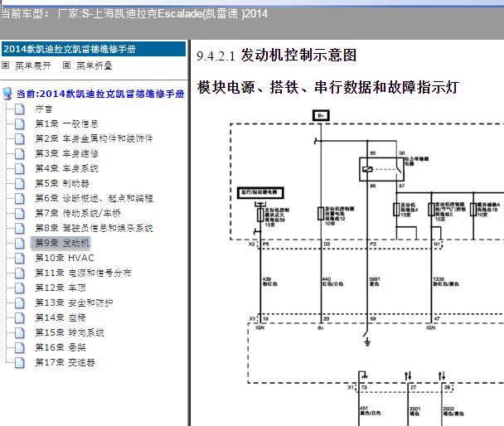The image size is (504, 426).
Task: Click the page icon beside 第2章 车身金属构件和装饰件
Action: click(20, 138)
